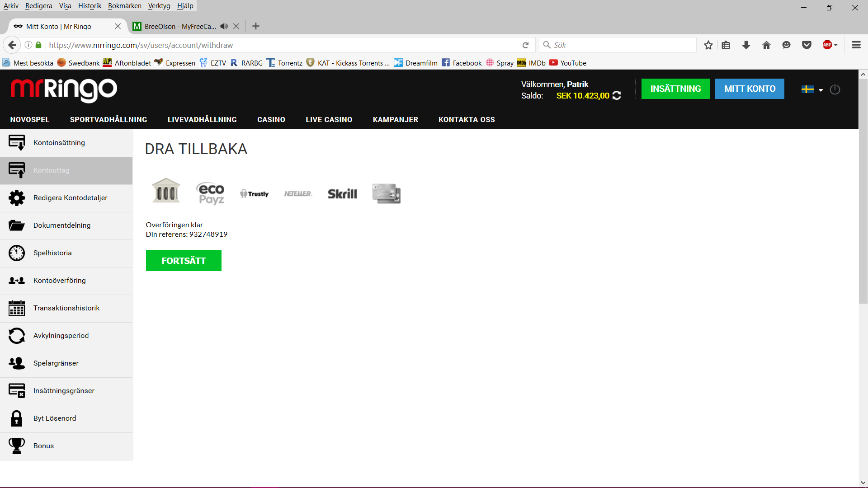Image resolution: width=868 pixels, height=488 pixels.
Task: Open the language flag dropdown
Action: click(x=812, y=89)
